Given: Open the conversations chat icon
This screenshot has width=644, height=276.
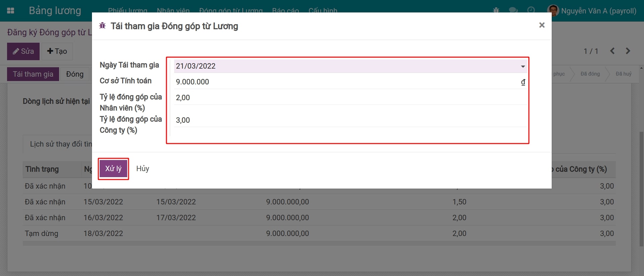Looking at the screenshot, I should click(513, 10).
